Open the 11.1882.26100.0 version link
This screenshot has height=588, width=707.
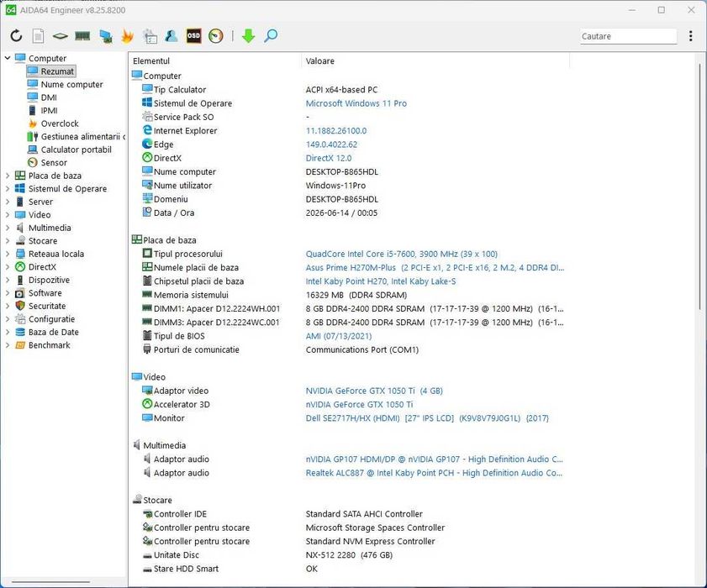(336, 131)
